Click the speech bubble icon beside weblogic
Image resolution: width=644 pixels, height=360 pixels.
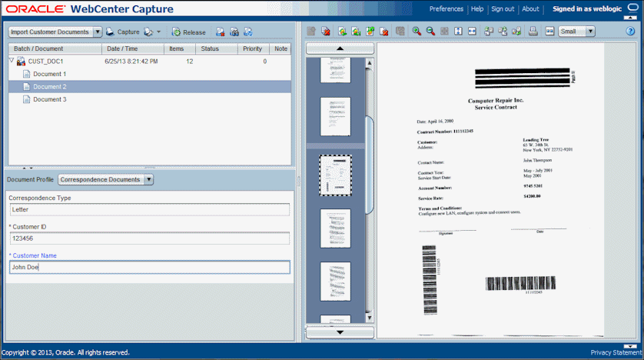[x=633, y=8]
